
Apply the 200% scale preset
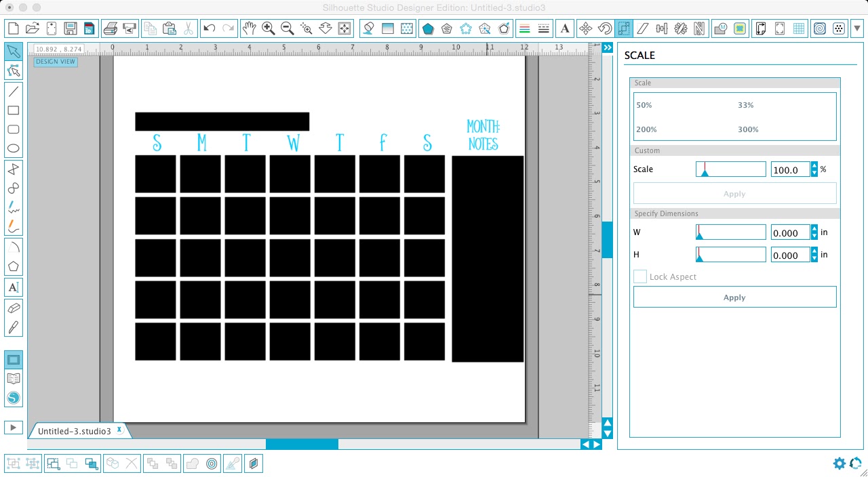click(x=646, y=129)
